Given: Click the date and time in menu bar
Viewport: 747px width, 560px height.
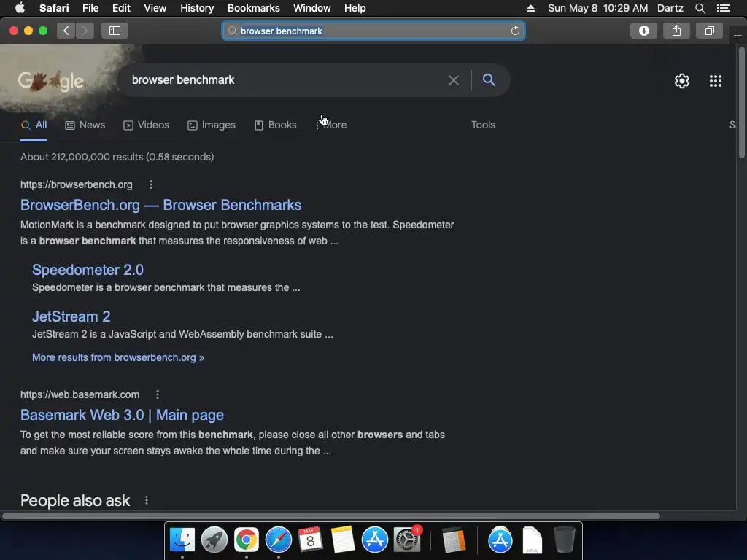Looking at the screenshot, I should click(x=597, y=8).
